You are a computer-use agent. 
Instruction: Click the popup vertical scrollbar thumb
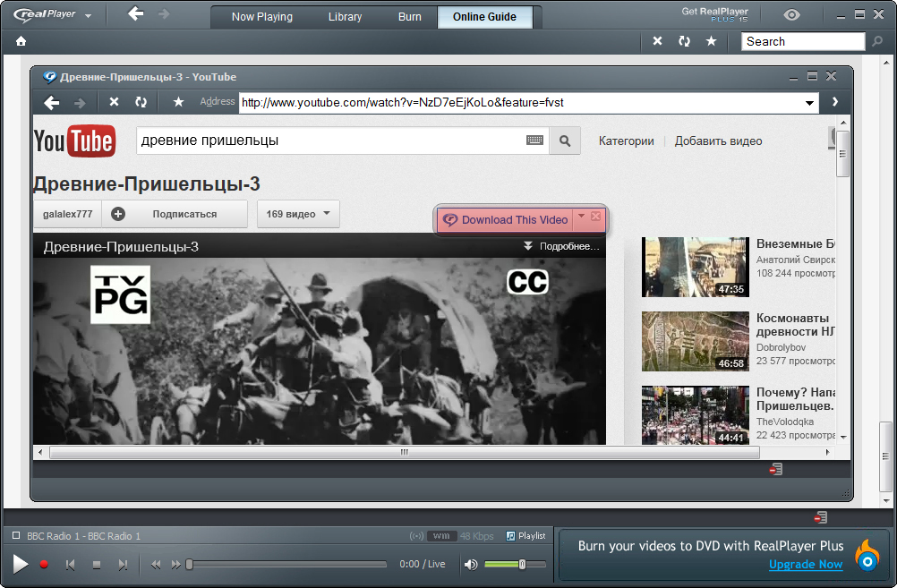click(x=842, y=154)
